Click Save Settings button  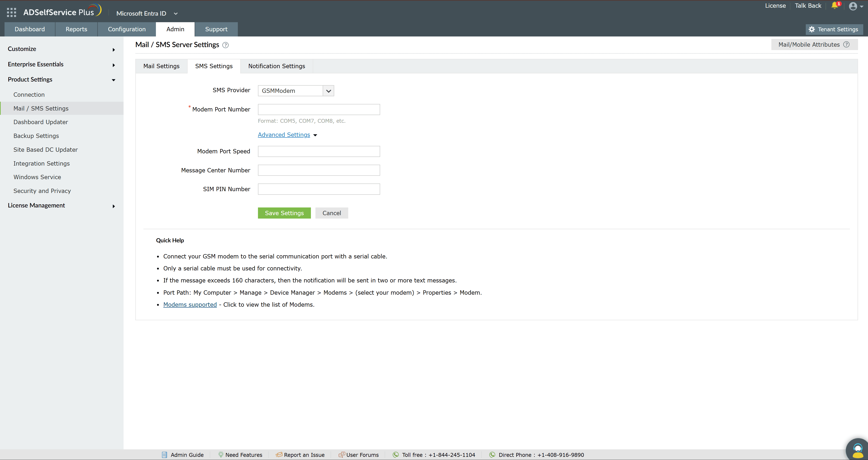284,213
